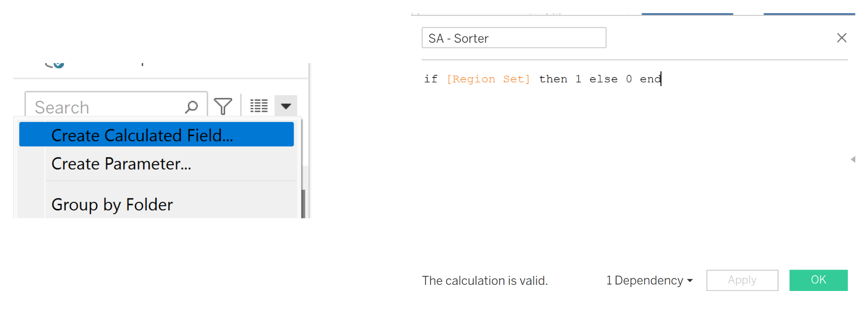Image resolution: width=868 pixels, height=312 pixels.
Task: Open the data pane dropdown arrow
Action: [x=286, y=106]
